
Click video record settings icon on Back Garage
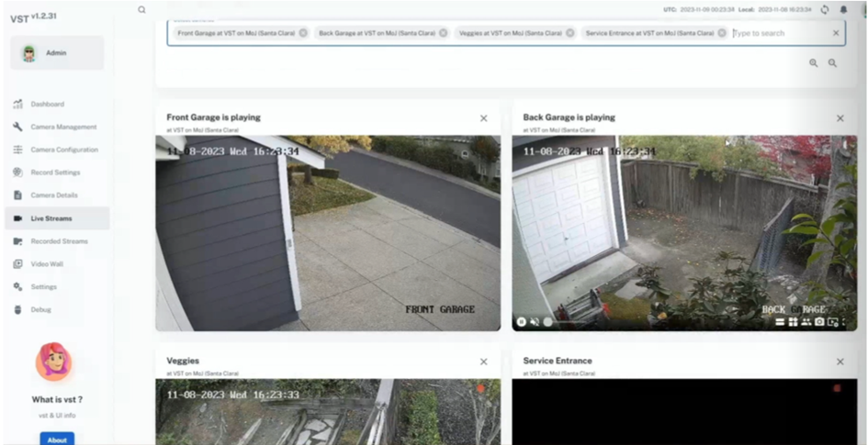click(833, 322)
